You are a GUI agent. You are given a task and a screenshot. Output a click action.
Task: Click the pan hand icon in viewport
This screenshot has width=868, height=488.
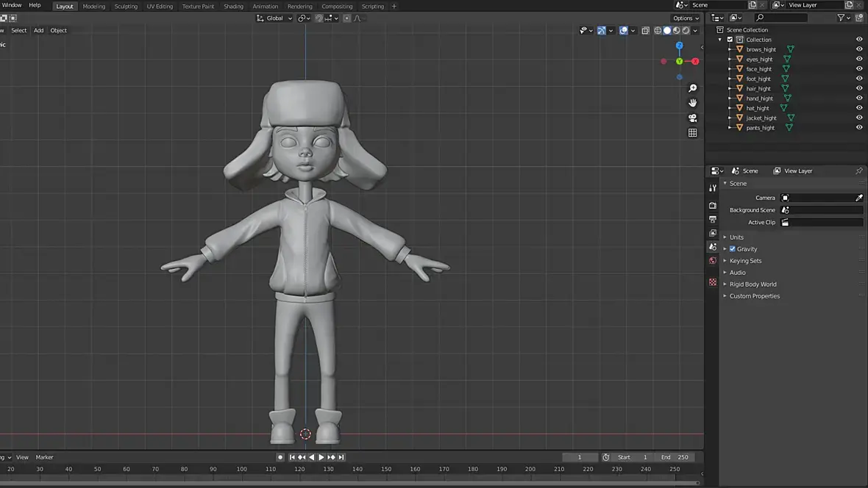point(692,103)
